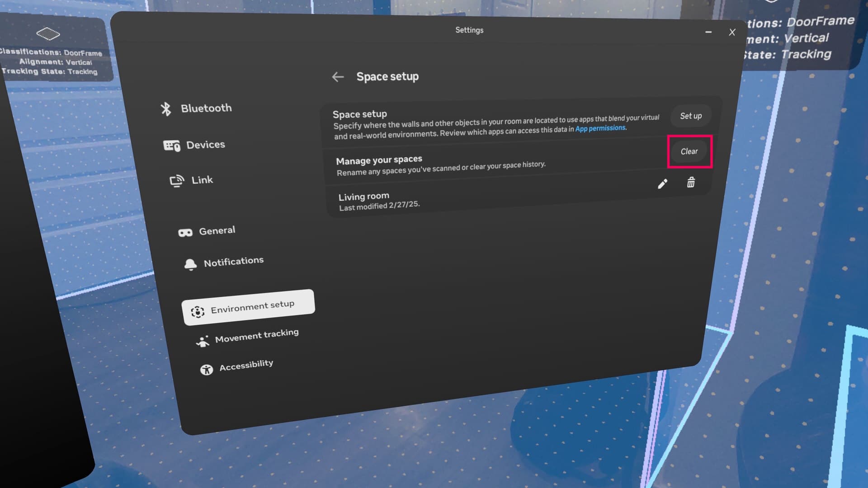The height and width of the screenshot is (488, 868).
Task: Click the Movement tracking person icon
Action: coord(203,341)
